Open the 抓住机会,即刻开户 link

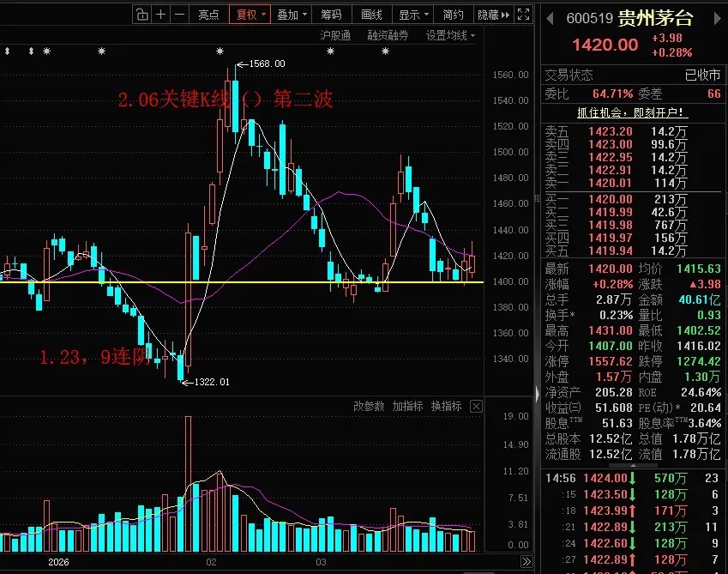pyautogui.click(x=632, y=112)
